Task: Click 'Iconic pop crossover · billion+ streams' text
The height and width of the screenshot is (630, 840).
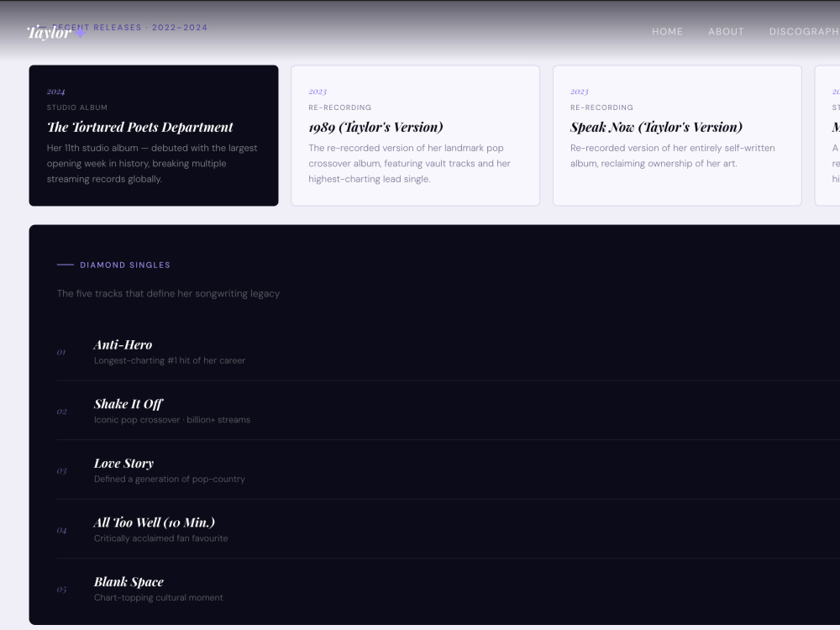Action: (x=172, y=420)
